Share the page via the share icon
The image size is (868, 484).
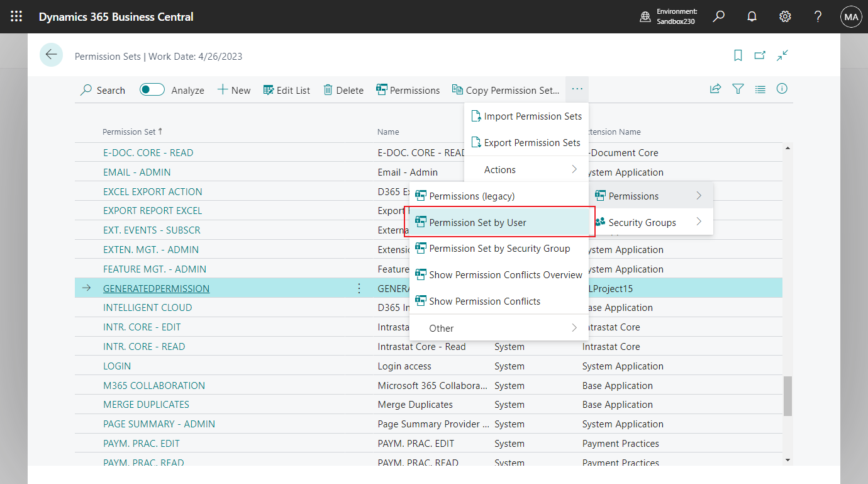715,89
